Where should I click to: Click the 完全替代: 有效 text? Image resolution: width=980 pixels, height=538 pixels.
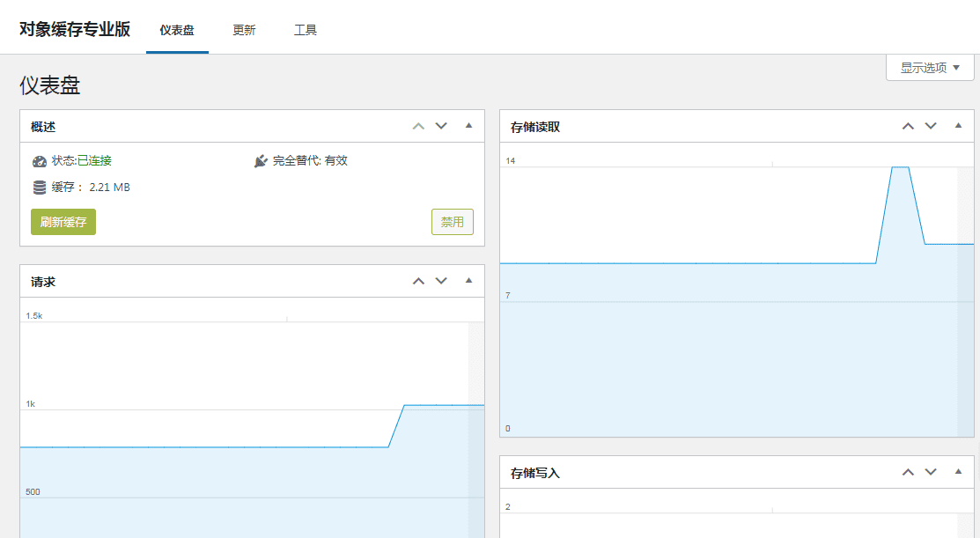click(x=310, y=160)
